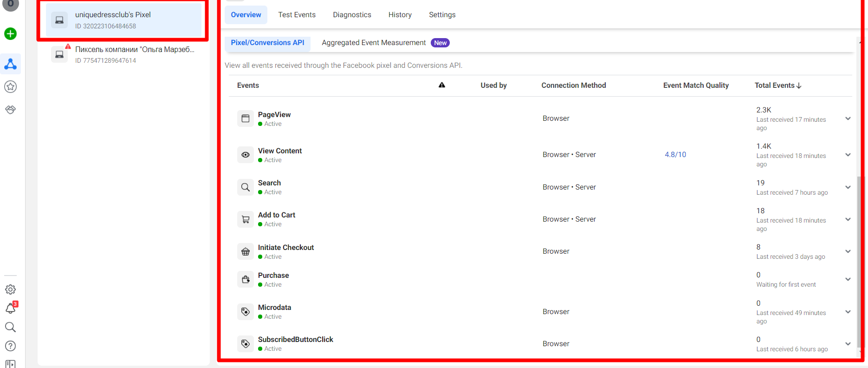Select Aggregated Event Measurement tab
Image resolution: width=868 pixels, height=368 pixels.
click(x=374, y=43)
